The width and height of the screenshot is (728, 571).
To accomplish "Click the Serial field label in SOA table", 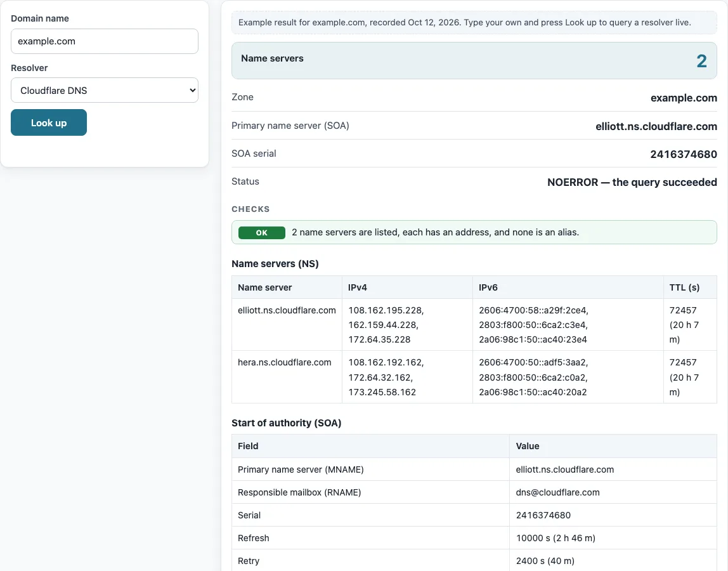I will click(249, 515).
